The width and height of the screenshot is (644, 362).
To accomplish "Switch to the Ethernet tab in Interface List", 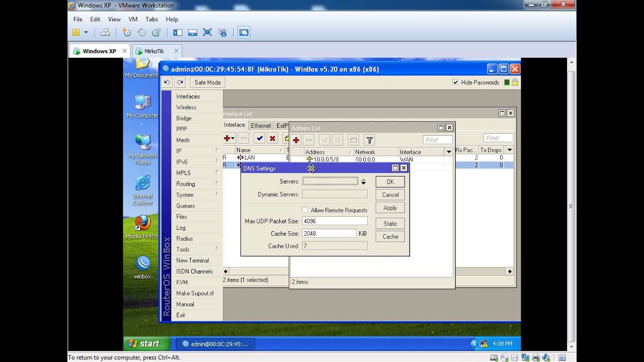I will click(x=261, y=126).
